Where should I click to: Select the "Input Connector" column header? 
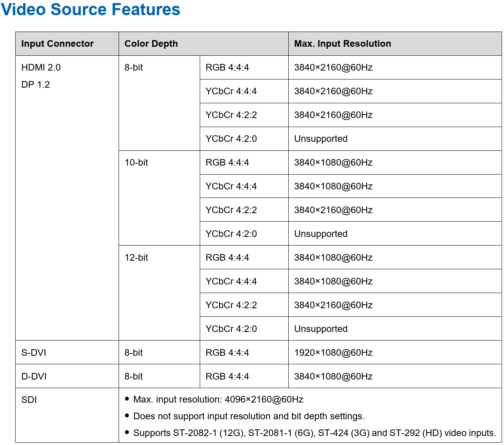click(57, 44)
